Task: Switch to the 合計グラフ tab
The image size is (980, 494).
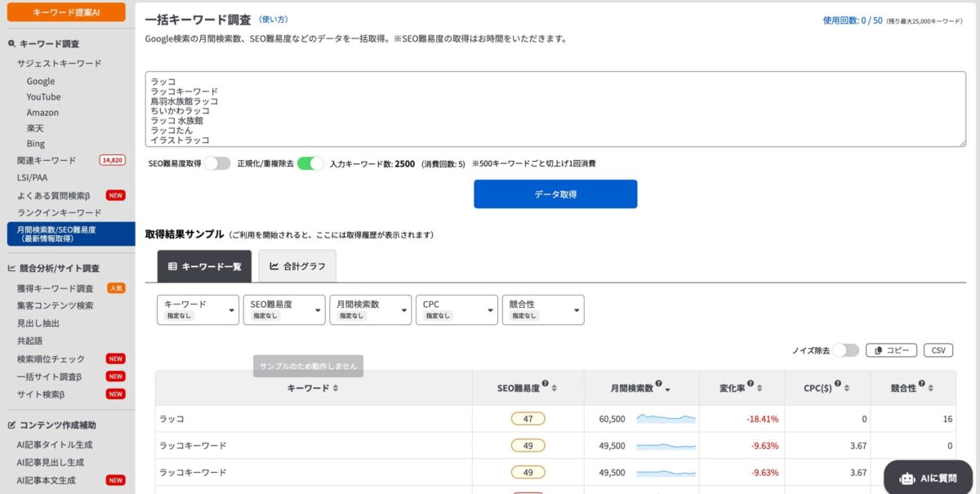Action: coord(297,266)
